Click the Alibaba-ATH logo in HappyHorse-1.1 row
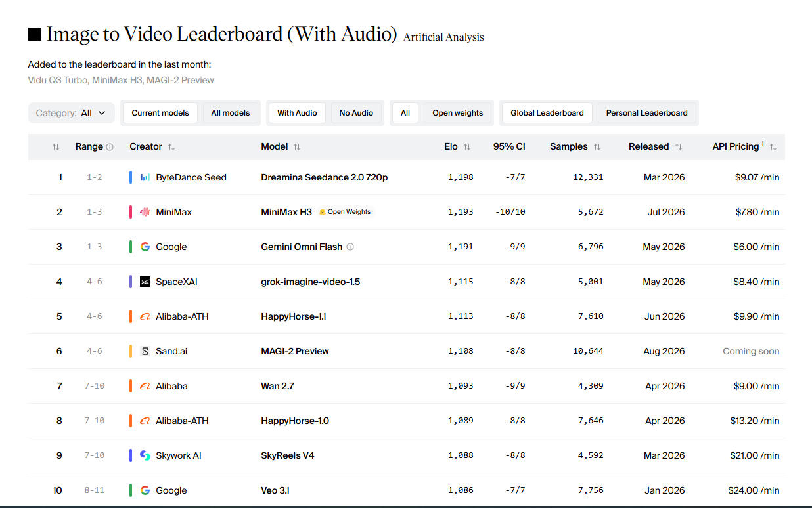Image resolution: width=812 pixels, height=508 pixels. [x=145, y=316]
